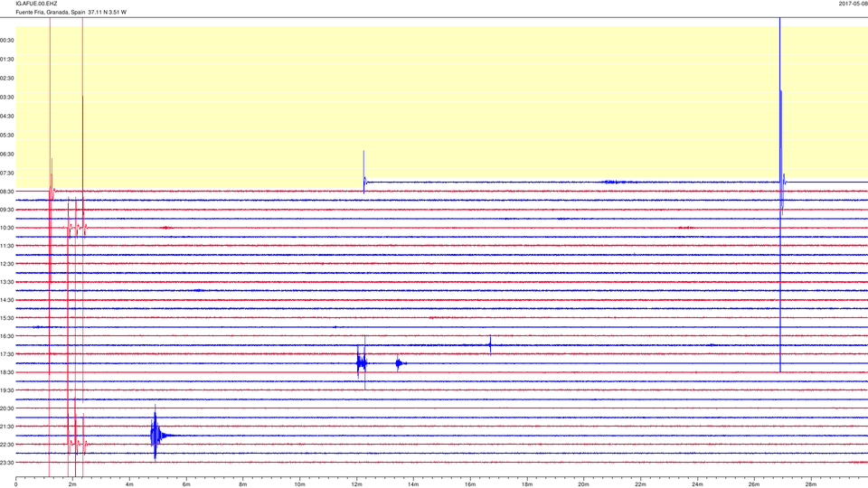Click the 14m axis label
868x488 pixels.
413,484
